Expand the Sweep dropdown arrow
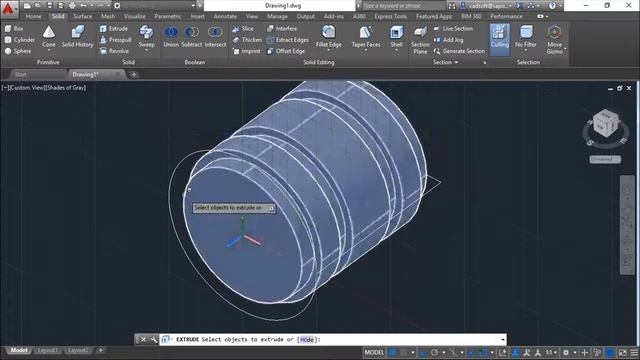Viewport: 640px width, 360px height. 146,50
